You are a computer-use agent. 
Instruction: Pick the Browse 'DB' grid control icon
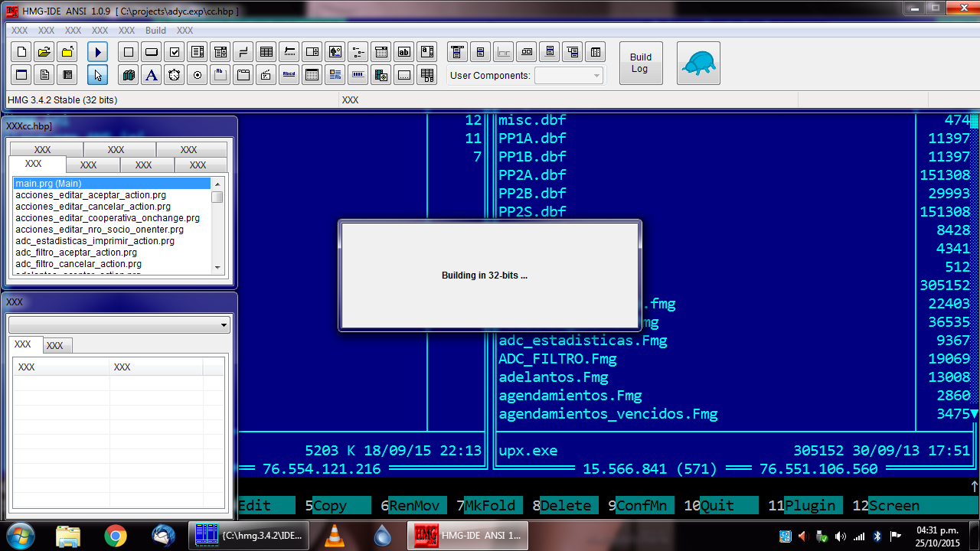[427, 75]
